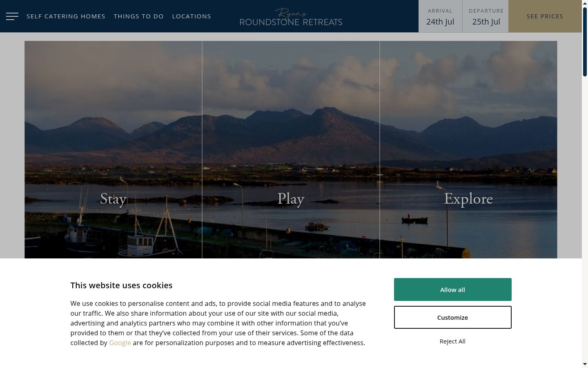Click the Ryan's Roundstone Retreats logo
Screen dimensions: 588x368
tap(291, 17)
